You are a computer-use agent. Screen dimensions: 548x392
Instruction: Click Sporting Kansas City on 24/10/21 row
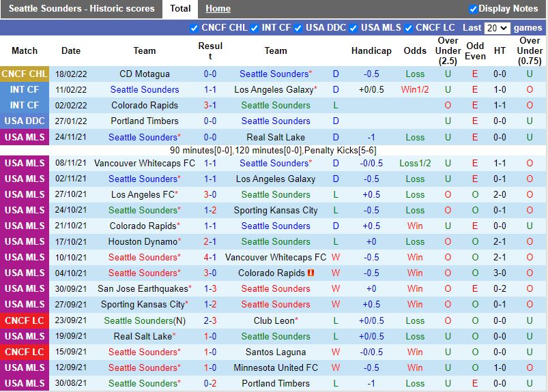pyautogui.click(x=276, y=210)
